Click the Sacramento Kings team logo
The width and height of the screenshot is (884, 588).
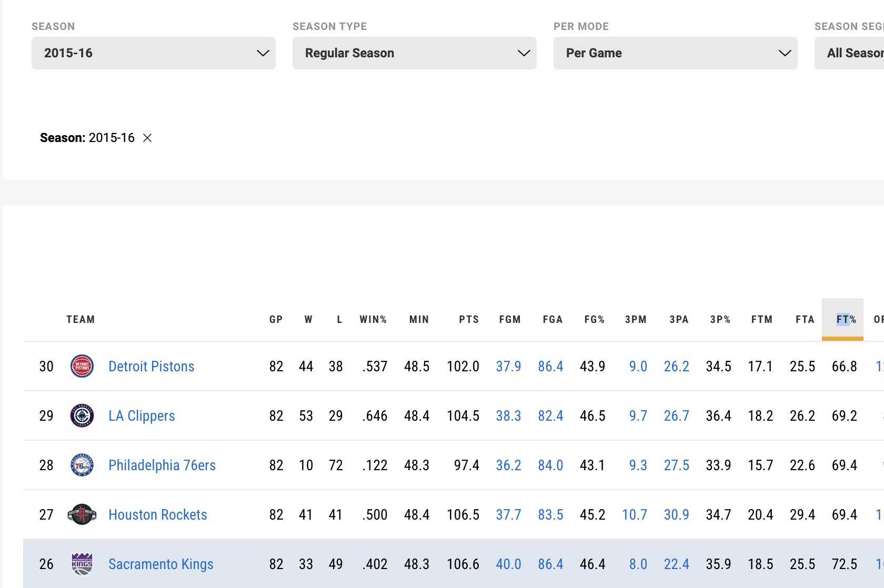[82, 564]
